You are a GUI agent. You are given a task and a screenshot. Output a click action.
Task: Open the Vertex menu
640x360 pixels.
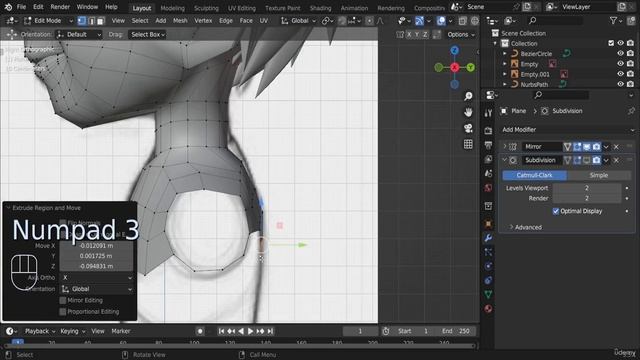tap(203, 20)
